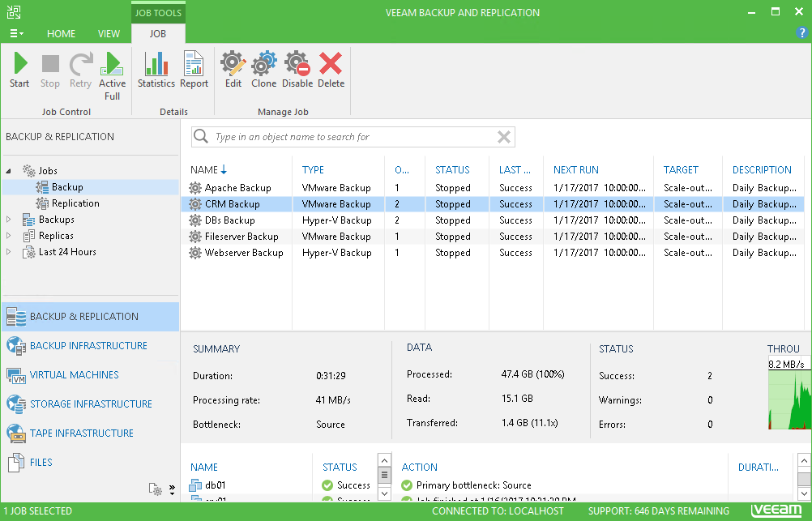Expand the Last 24 Hours node
The height and width of the screenshot is (521, 812).
[x=8, y=252]
